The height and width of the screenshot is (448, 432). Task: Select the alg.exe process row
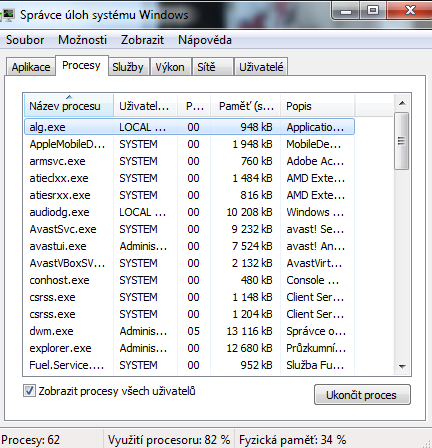point(189,127)
